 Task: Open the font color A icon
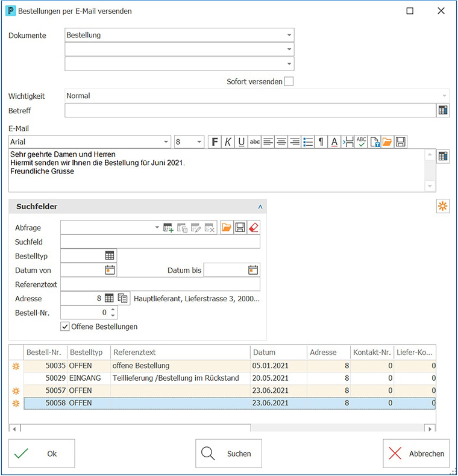(334, 142)
